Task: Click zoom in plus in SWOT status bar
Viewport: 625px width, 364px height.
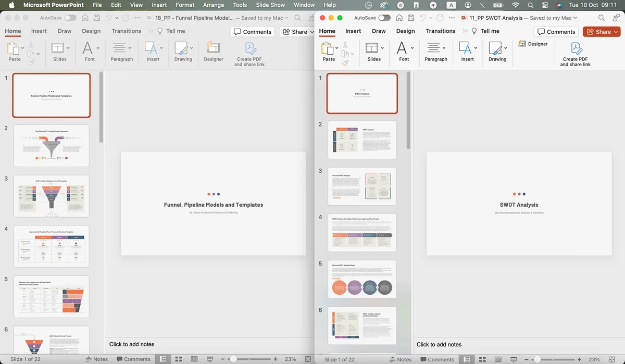Action: tap(580, 359)
